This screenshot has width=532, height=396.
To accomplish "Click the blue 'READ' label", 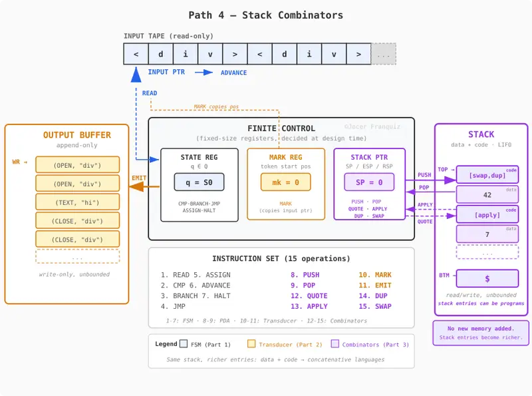I will pyautogui.click(x=150, y=93).
